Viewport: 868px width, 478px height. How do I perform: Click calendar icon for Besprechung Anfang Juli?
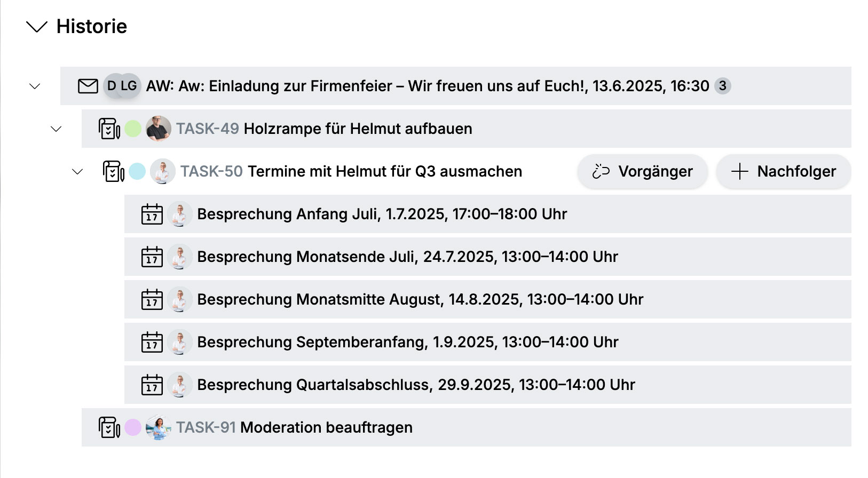coord(152,214)
